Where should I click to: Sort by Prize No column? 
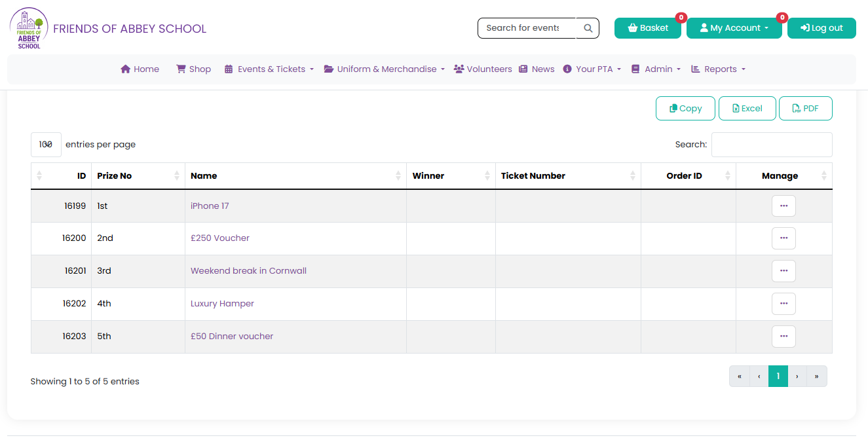tap(138, 175)
